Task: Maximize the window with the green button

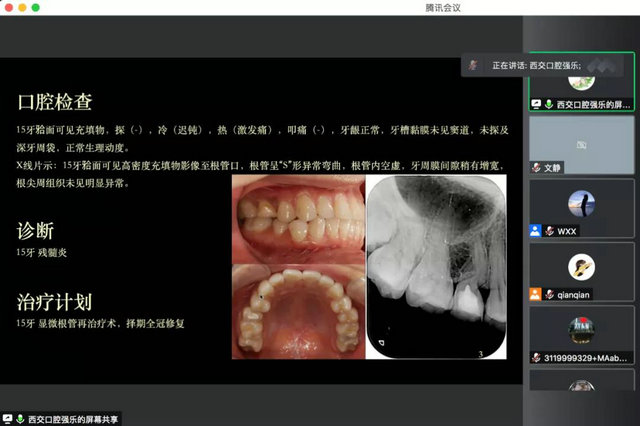Action: click(x=36, y=7)
